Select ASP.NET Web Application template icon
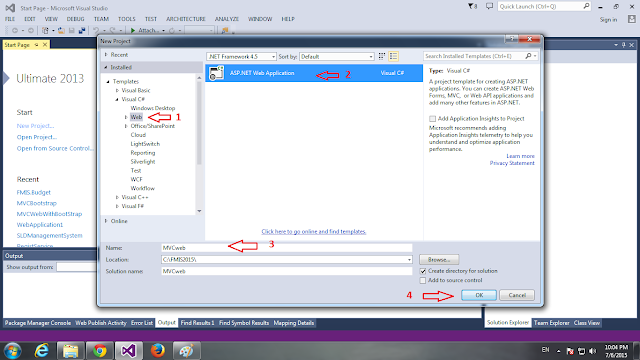Screen dimensions: 640x360 pyautogui.click(x=216, y=73)
